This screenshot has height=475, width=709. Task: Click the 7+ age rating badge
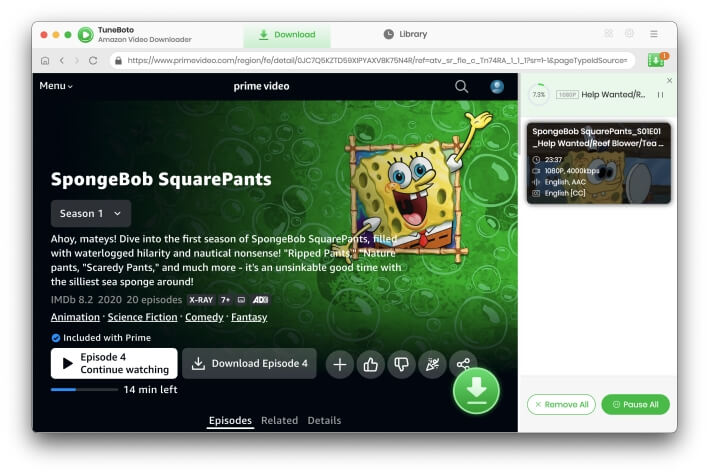225,300
